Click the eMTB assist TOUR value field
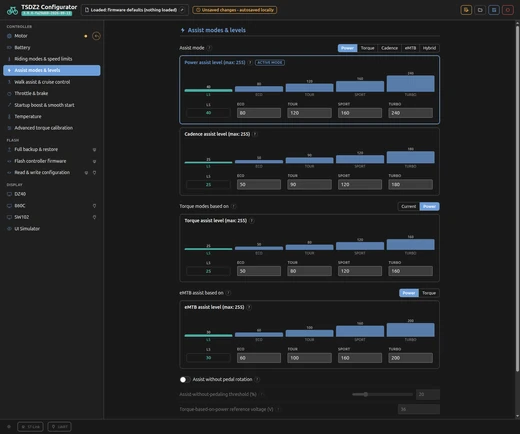 (309, 358)
